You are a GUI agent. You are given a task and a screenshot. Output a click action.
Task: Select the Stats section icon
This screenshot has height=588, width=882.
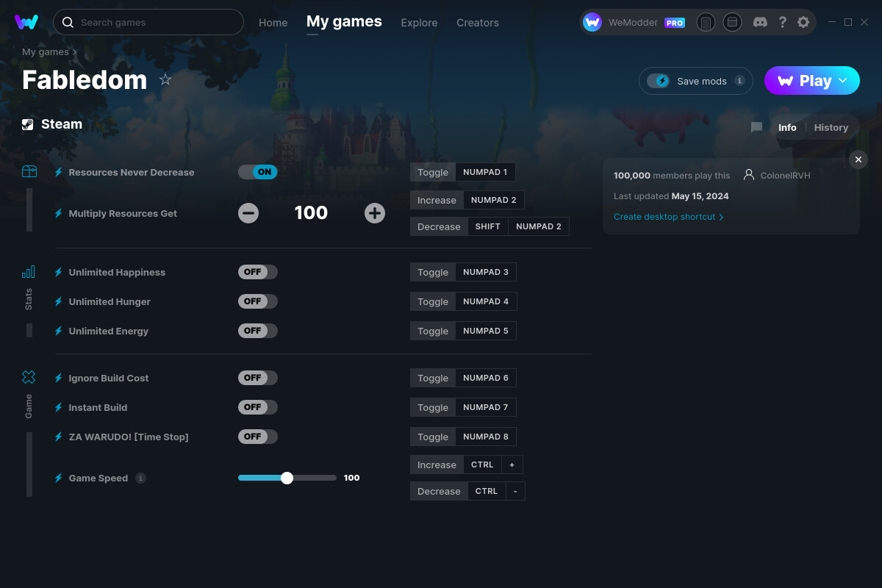29,271
